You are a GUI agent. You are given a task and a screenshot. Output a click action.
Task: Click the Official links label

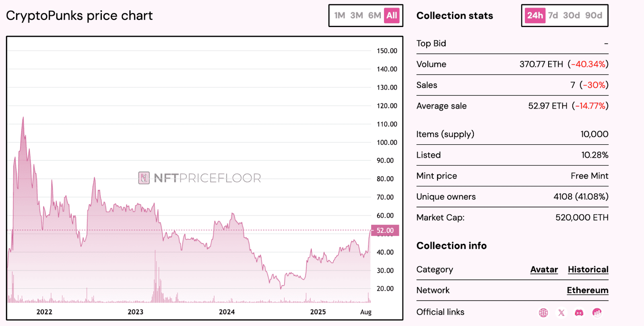440,312
